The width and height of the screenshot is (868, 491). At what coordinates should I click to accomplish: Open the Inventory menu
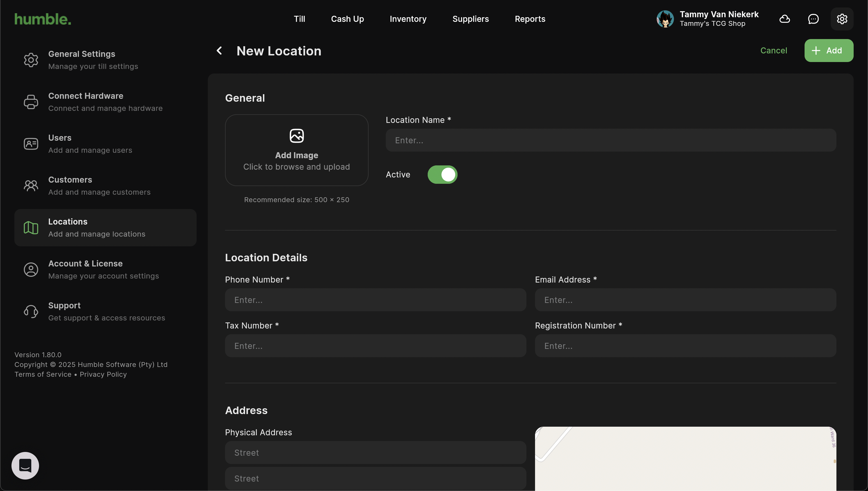tap(408, 19)
